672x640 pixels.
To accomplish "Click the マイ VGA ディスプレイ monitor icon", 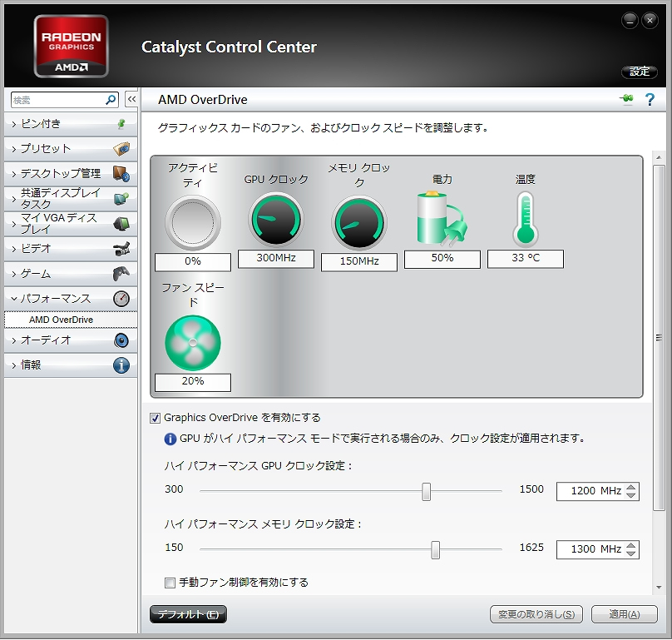I will [121, 224].
